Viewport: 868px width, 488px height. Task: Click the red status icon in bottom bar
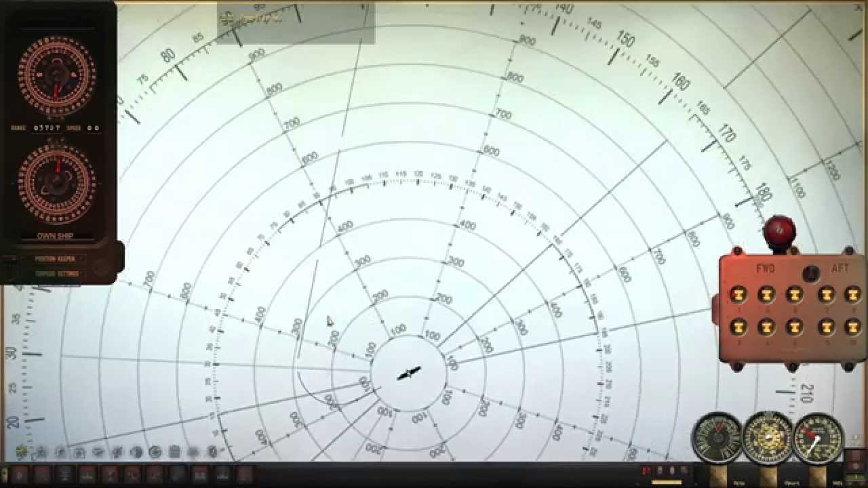pos(646,470)
